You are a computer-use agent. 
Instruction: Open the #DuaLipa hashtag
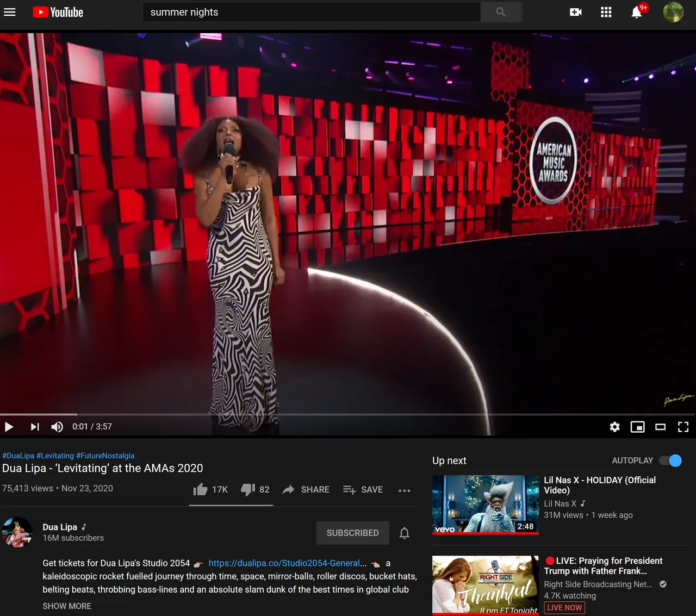(x=18, y=456)
